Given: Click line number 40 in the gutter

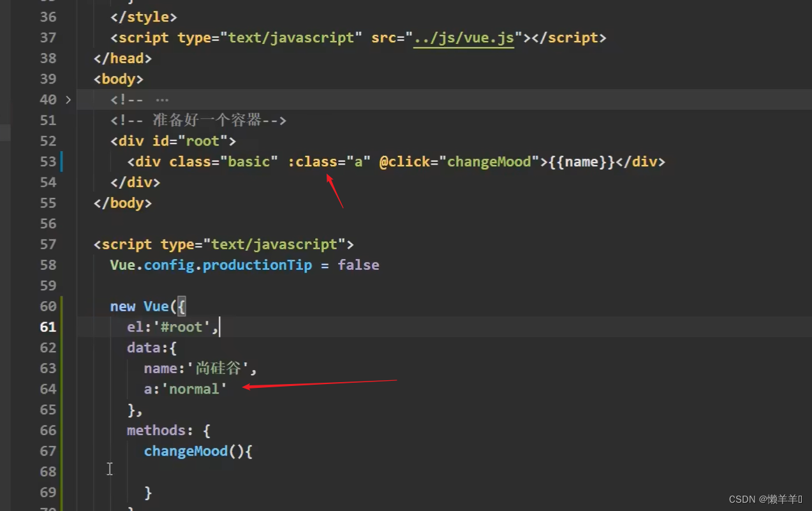Looking at the screenshot, I should [x=48, y=100].
